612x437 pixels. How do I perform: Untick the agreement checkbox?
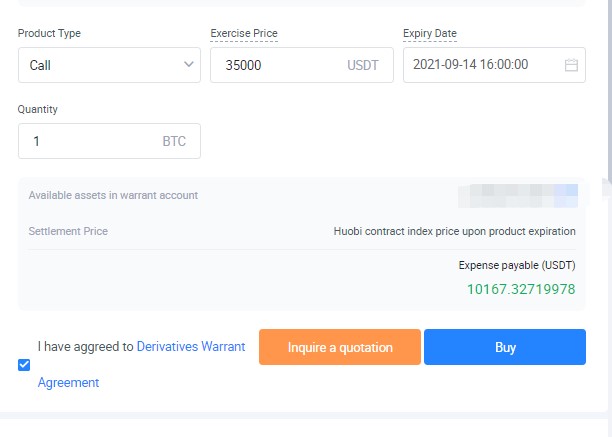point(24,365)
